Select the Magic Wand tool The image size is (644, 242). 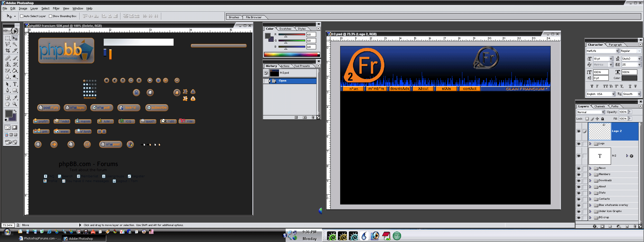pyautogui.click(x=15, y=44)
